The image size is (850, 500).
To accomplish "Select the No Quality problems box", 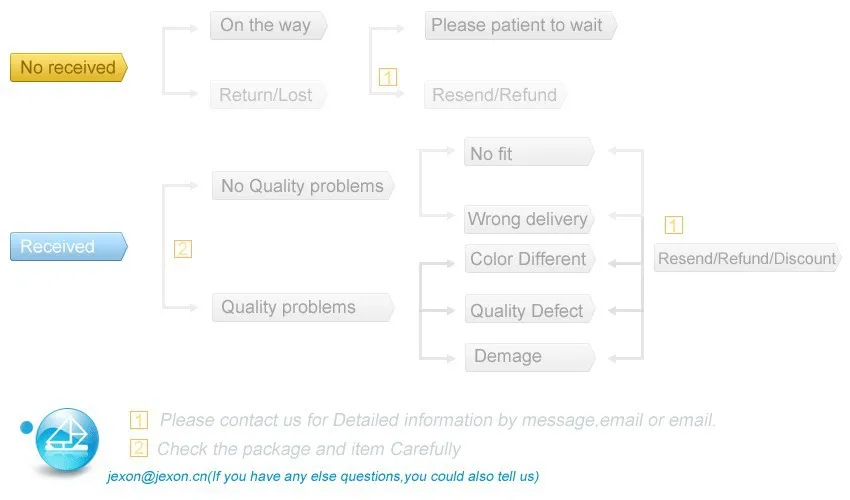I will point(302,186).
